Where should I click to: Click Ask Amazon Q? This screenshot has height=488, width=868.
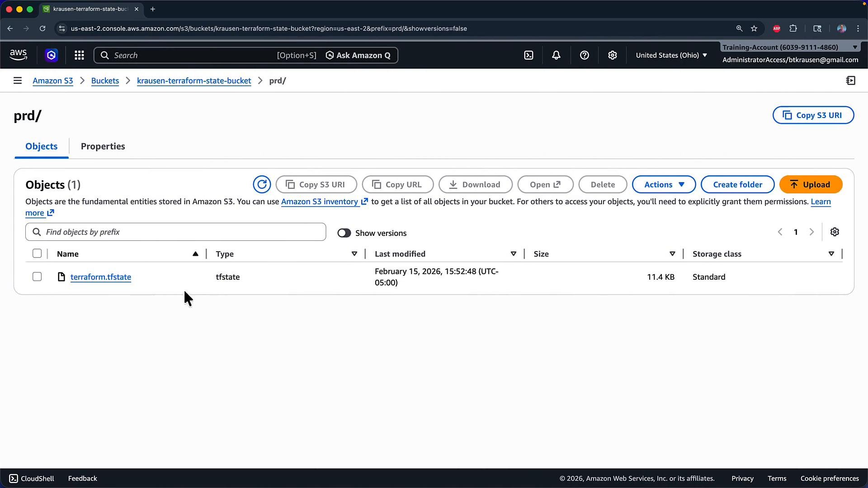(x=358, y=55)
